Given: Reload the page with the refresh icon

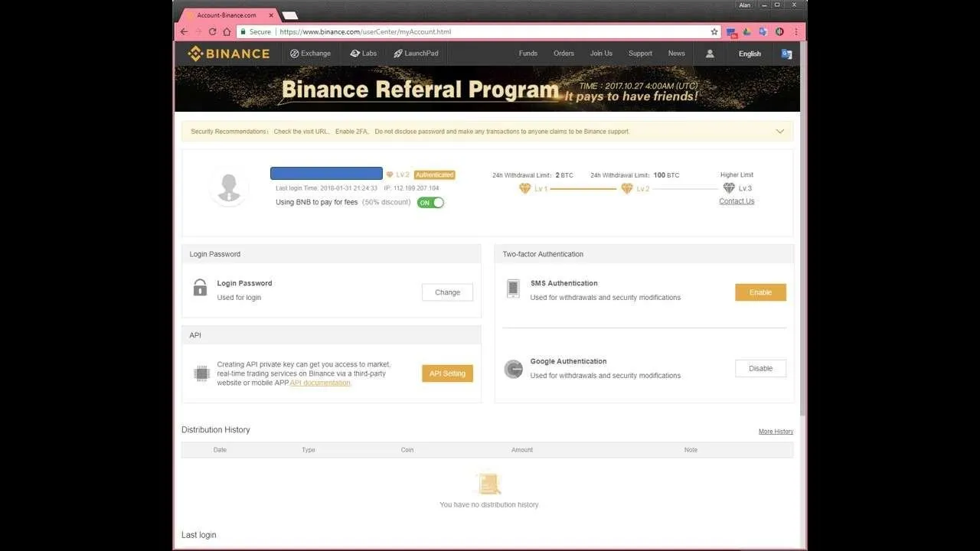Looking at the screenshot, I should pyautogui.click(x=212, y=32).
